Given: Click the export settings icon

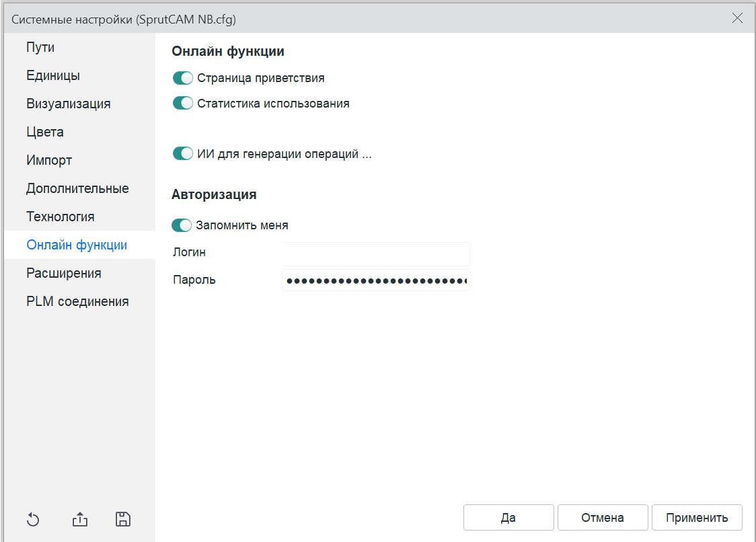Looking at the screenshot, I should coord(79,519).
